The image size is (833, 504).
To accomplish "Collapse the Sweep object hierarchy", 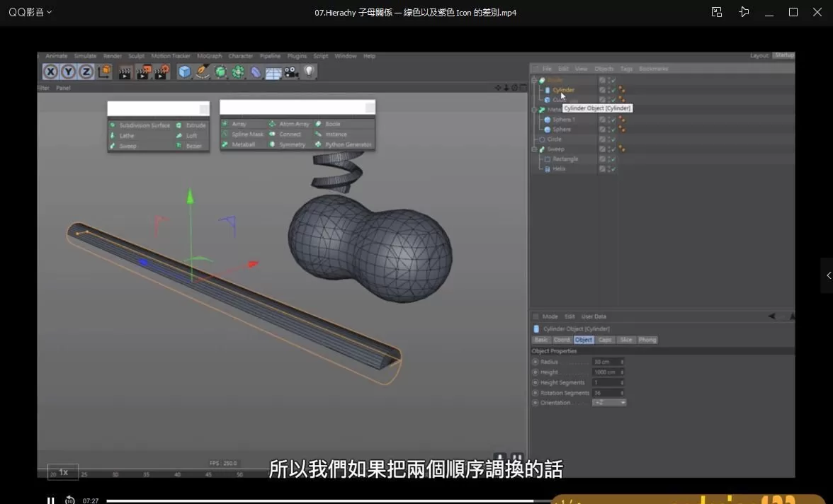I will 534,149.
